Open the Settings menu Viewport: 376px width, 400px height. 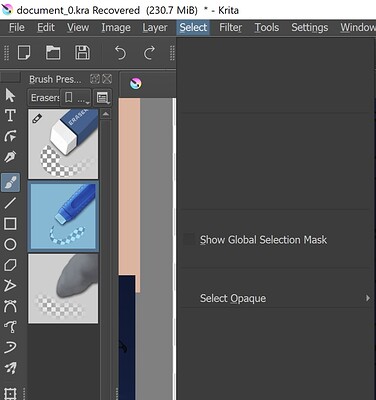coord(310,27)
